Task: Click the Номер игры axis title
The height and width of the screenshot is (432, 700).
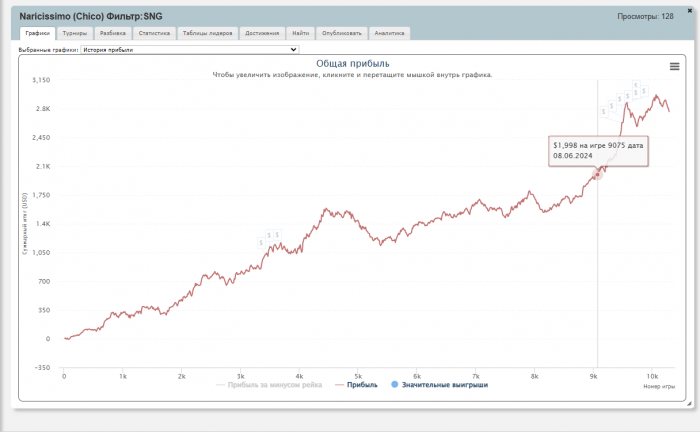Action: pos(659,386)
